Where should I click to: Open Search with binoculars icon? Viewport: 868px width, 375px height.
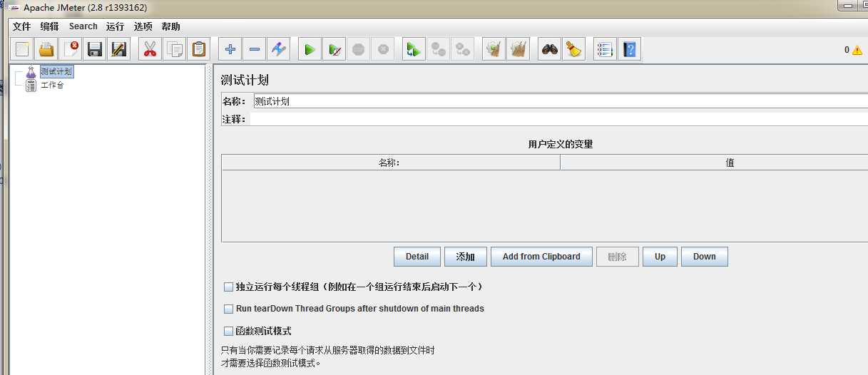pyautogui.click(x=549, y=49)
